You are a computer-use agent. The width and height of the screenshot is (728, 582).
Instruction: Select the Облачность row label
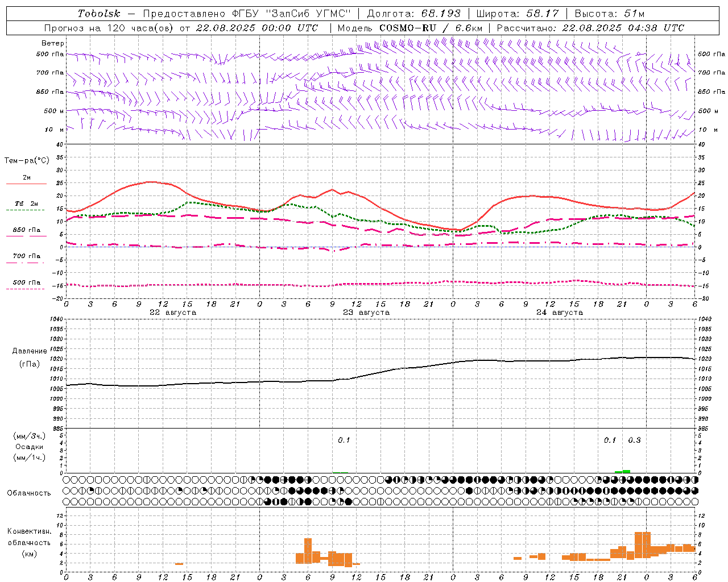[29, 493]
